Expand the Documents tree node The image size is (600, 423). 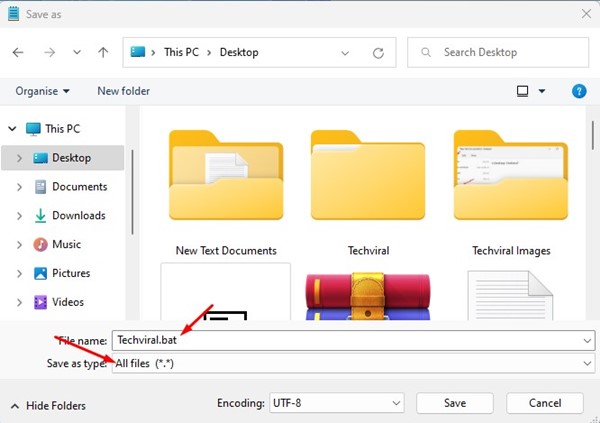(x=19, y=187)
